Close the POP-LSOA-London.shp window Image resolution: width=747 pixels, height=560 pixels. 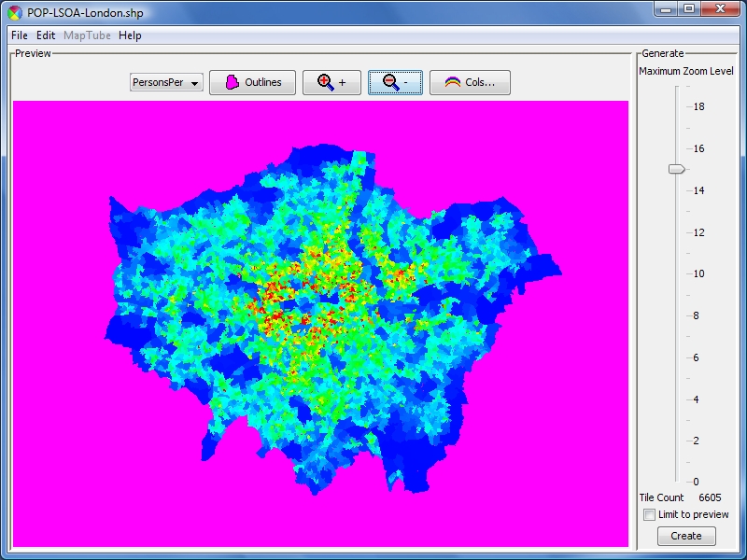[720, 9]
